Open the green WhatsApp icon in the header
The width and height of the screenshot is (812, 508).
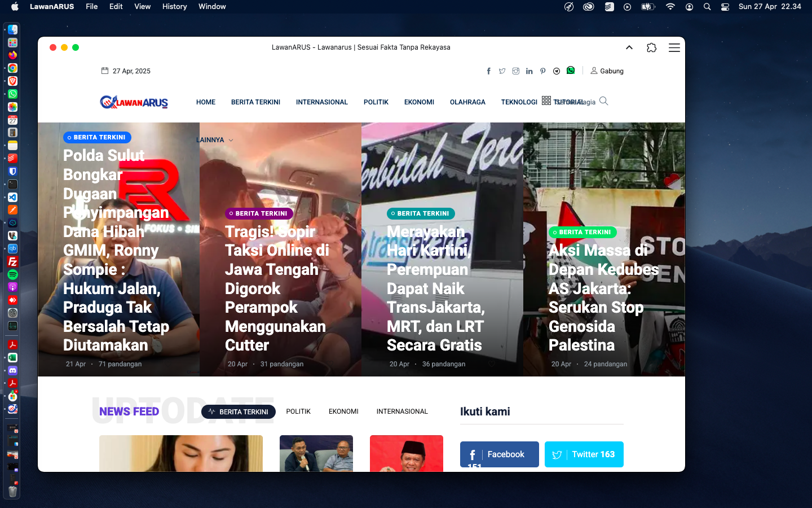(571, 71)
